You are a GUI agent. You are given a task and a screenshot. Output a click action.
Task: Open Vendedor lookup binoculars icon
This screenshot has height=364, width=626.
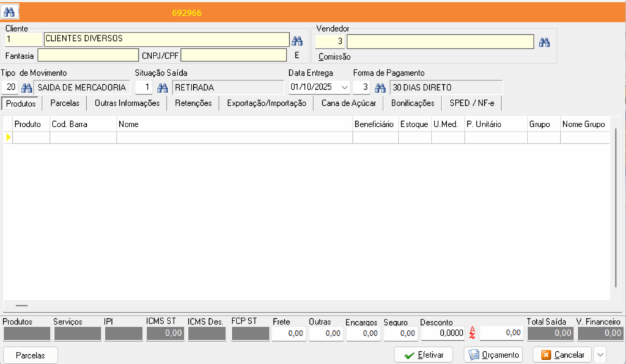(x=544, y=42)
